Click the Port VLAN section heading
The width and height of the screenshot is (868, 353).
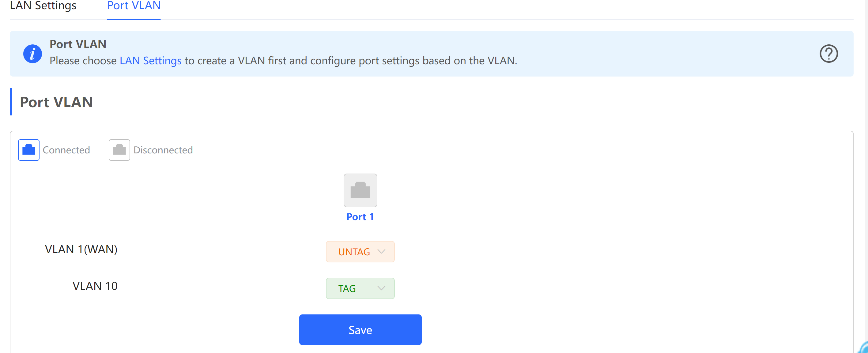(56, 102)
